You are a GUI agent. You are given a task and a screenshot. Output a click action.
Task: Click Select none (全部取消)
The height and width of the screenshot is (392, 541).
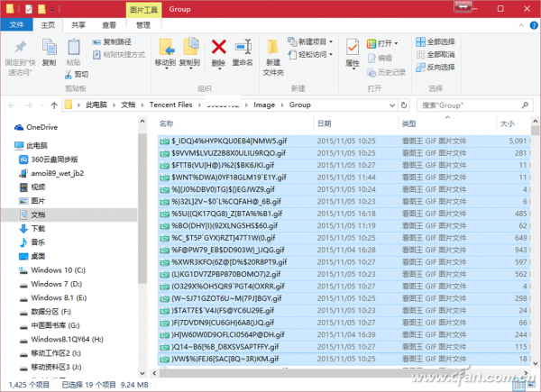pyautogui.click(x=436, y=54)
